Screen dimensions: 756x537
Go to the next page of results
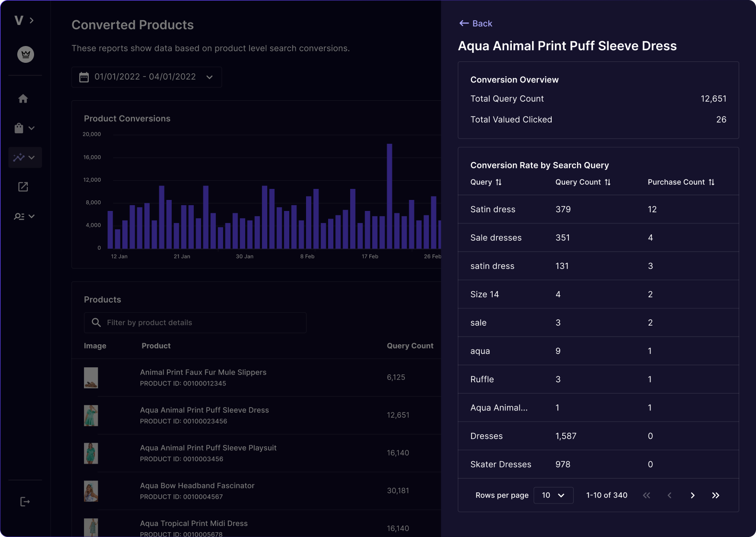(692, 495)
